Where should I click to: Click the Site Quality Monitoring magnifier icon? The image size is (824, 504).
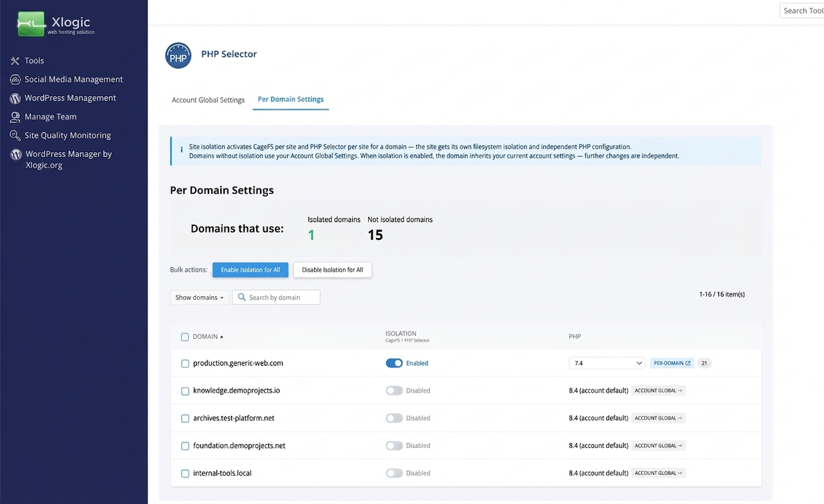pos(15,136)
